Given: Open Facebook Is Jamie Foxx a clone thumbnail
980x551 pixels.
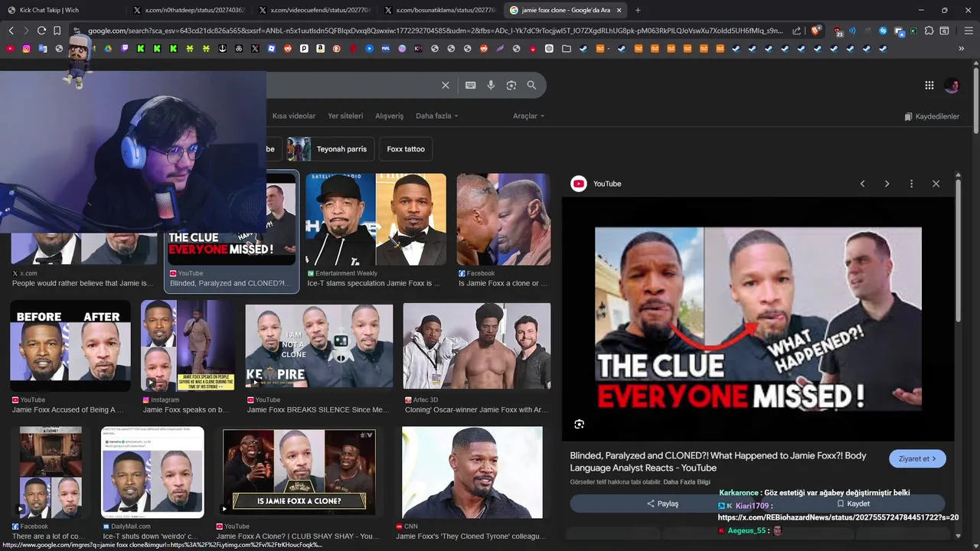Looking at the screenshot, I should point(503,220).
